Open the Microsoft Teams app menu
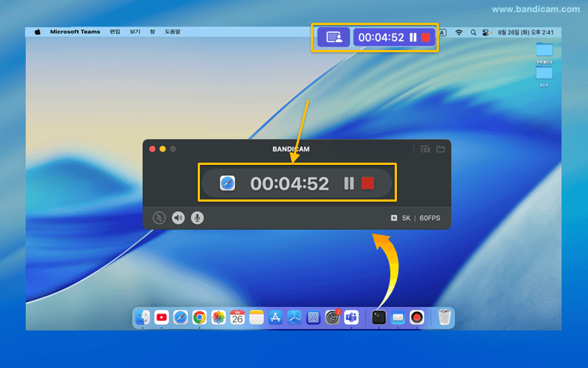Viewport: 588px width, 368px height. (73, 32)
